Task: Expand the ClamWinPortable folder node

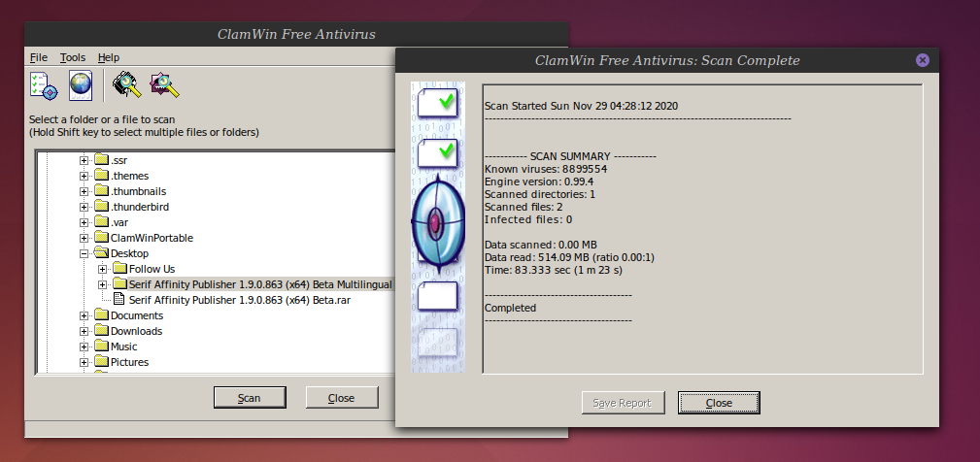Action: click(x=84, y=238)
